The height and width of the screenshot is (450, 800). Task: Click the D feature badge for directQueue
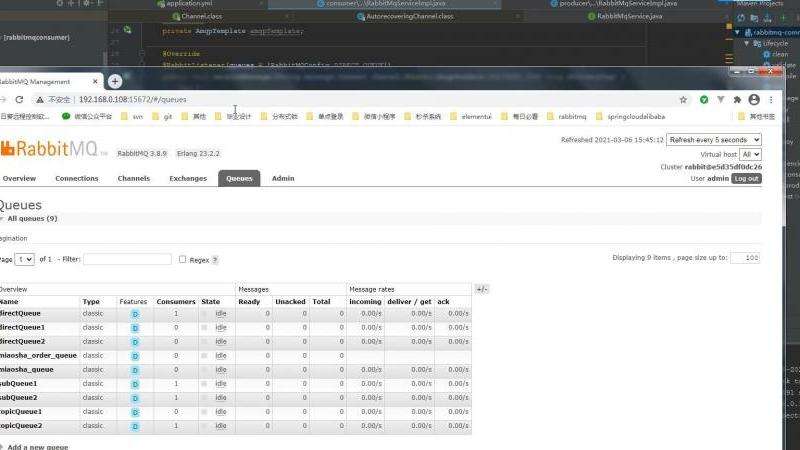point(135,314)
